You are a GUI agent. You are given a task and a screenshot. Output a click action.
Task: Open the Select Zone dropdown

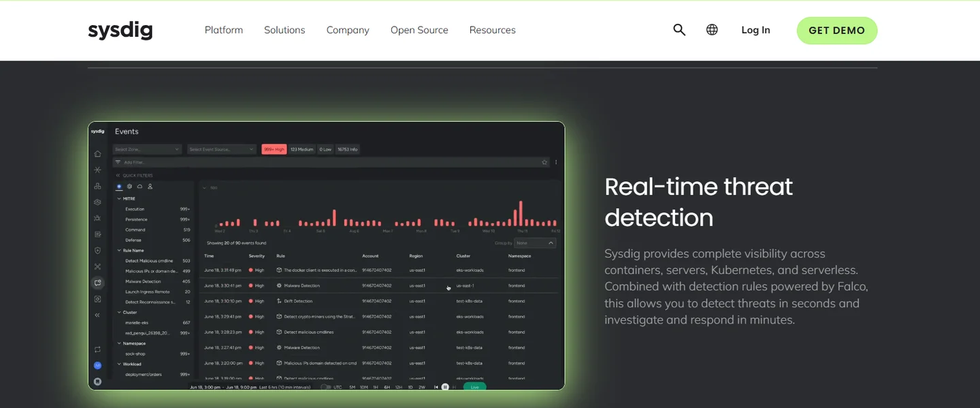click(x=147, y=149)
